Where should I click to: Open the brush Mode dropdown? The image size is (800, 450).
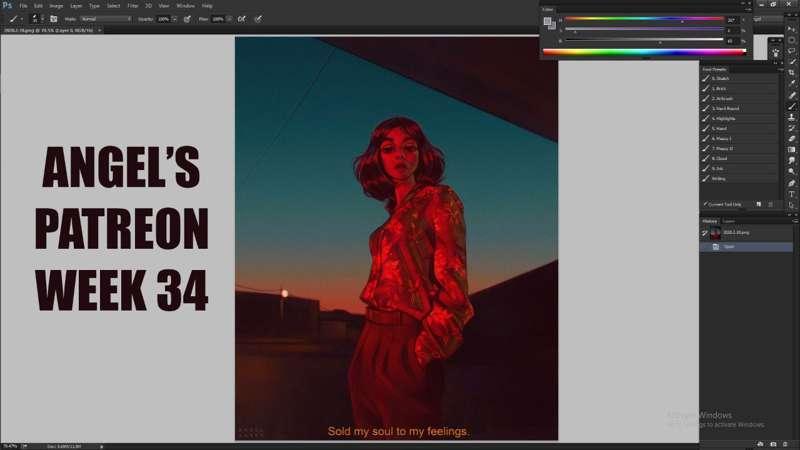click(x=106, y=19)
